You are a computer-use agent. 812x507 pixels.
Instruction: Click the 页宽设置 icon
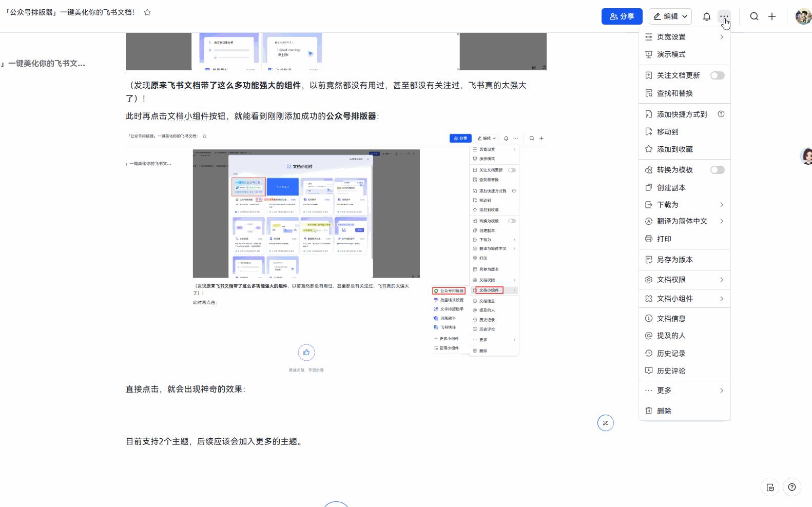(649, 37)
